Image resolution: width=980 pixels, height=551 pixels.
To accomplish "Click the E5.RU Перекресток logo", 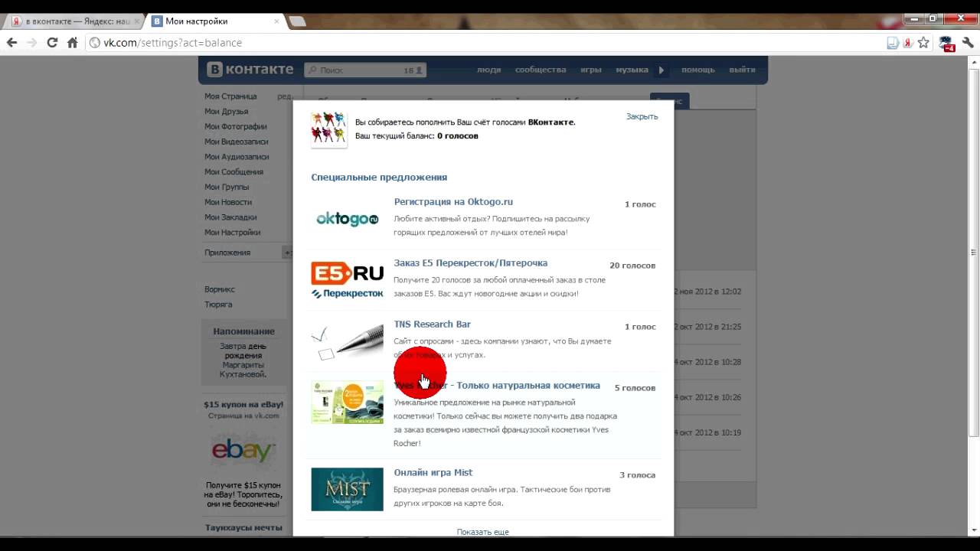I will point(347,280).
